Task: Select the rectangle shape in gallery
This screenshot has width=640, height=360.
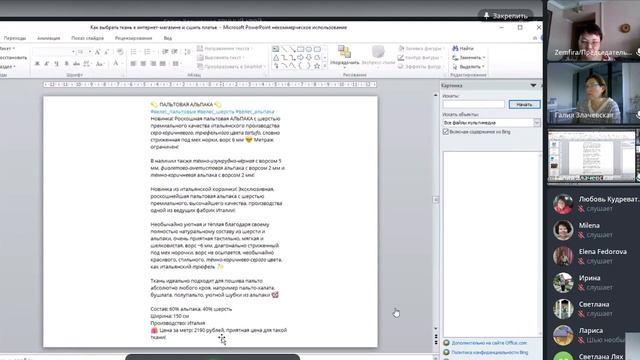Action: point(301,49)
